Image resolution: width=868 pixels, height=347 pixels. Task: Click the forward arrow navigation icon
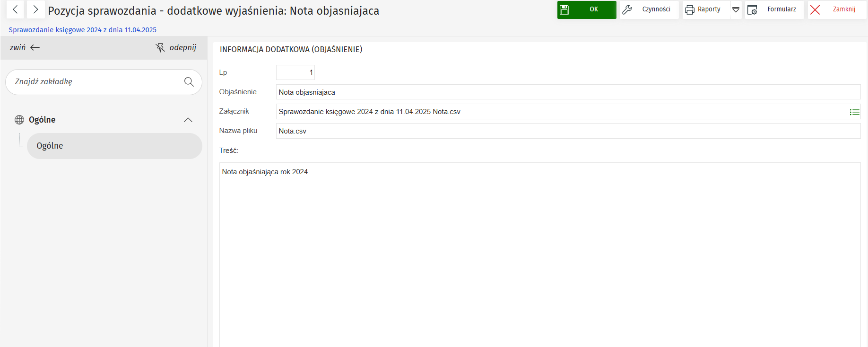[x=35, y=9]
